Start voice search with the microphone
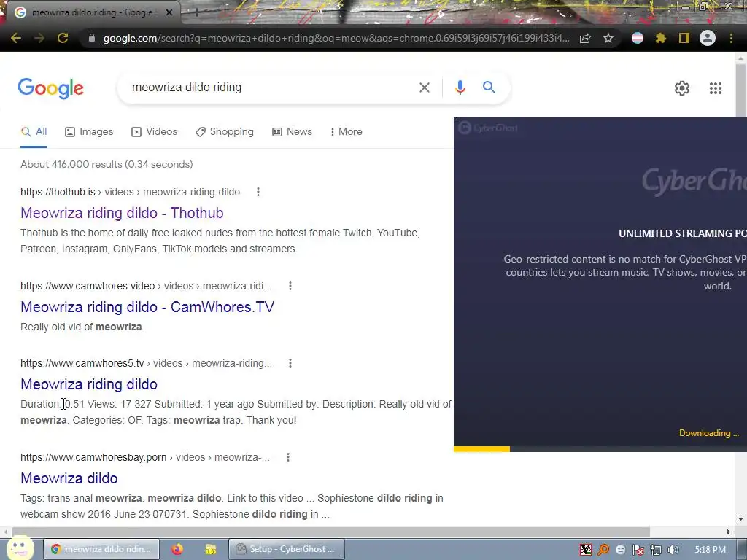 460,87
